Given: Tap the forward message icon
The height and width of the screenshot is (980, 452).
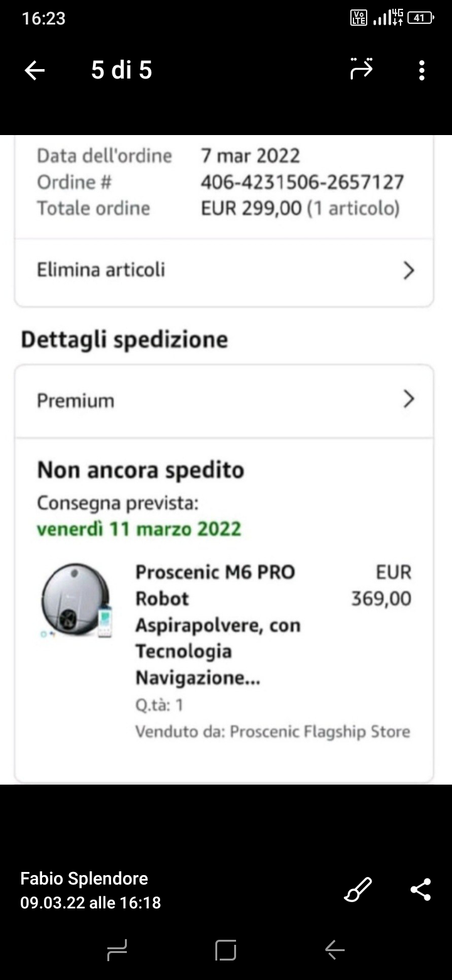Looking at the screenshot, I should point(361,69).
